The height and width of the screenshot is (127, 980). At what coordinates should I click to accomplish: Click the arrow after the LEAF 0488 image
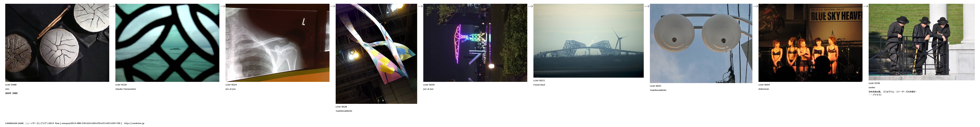click(112, 6)
